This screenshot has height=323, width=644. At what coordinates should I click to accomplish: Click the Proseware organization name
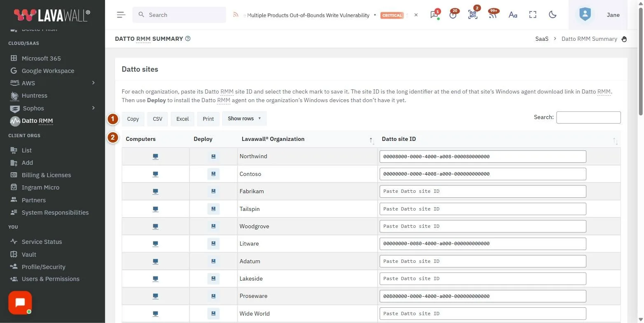pyautogui.click(x=254, y=296)
